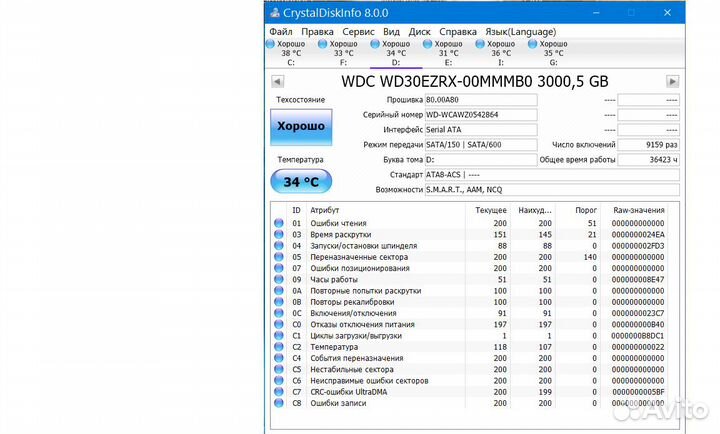Click status icon of row 05 Переназначенные сектора

click(x=279, y=257)
